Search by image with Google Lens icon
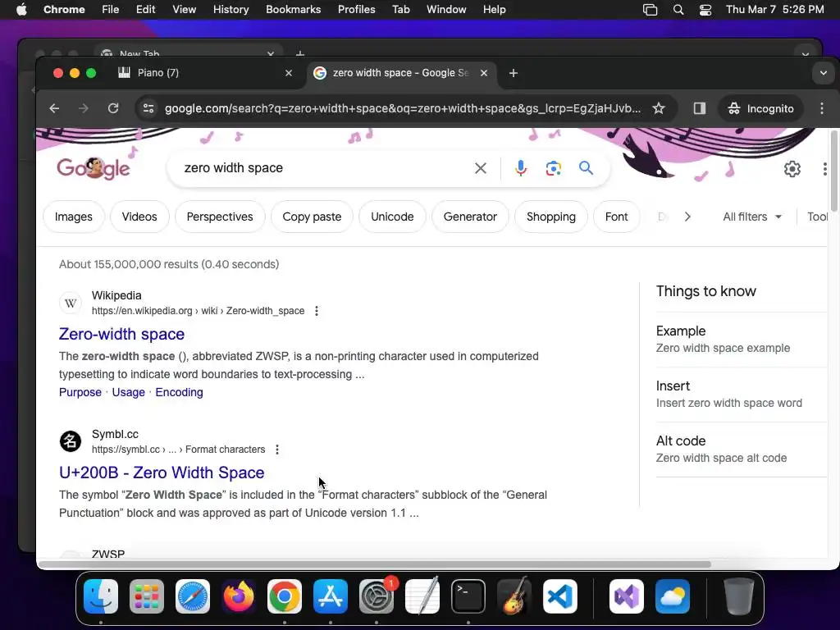This screenshot has height=630, width=840. 554,168
